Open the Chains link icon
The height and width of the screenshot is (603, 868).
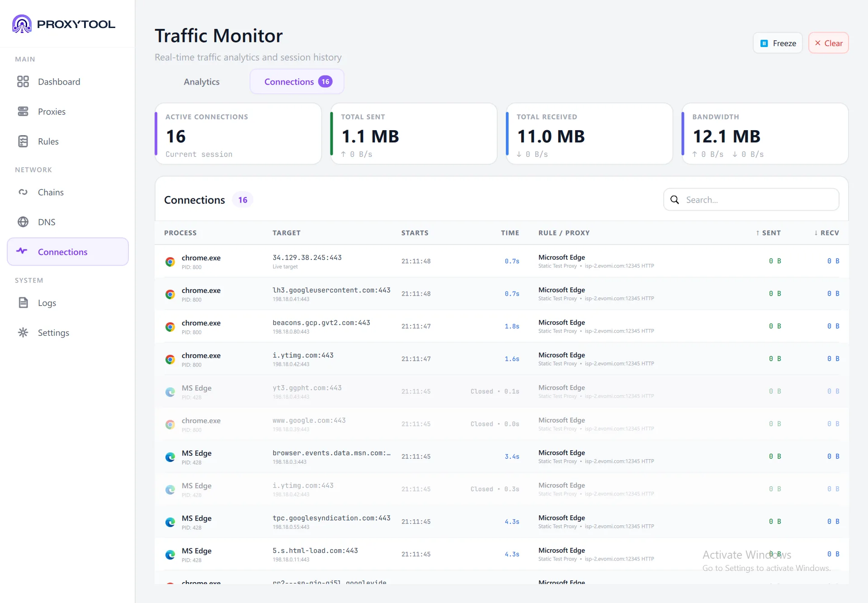click(x=23, y=192)
